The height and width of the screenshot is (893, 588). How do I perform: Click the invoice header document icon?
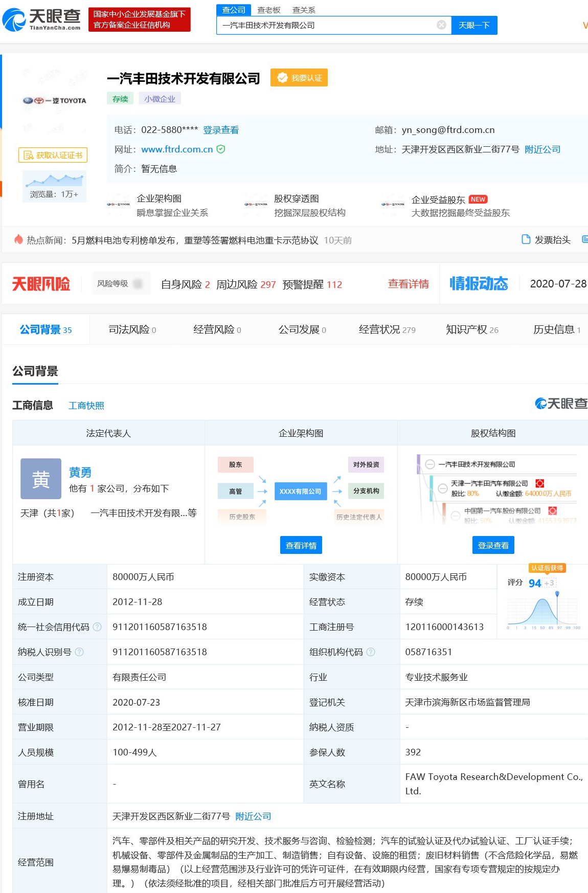(526, 239)
